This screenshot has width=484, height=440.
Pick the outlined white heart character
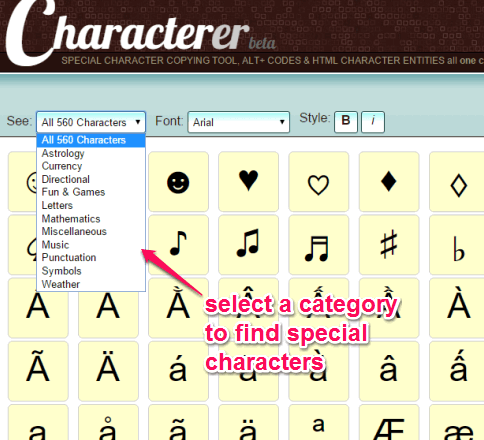[x=319, y=182]
